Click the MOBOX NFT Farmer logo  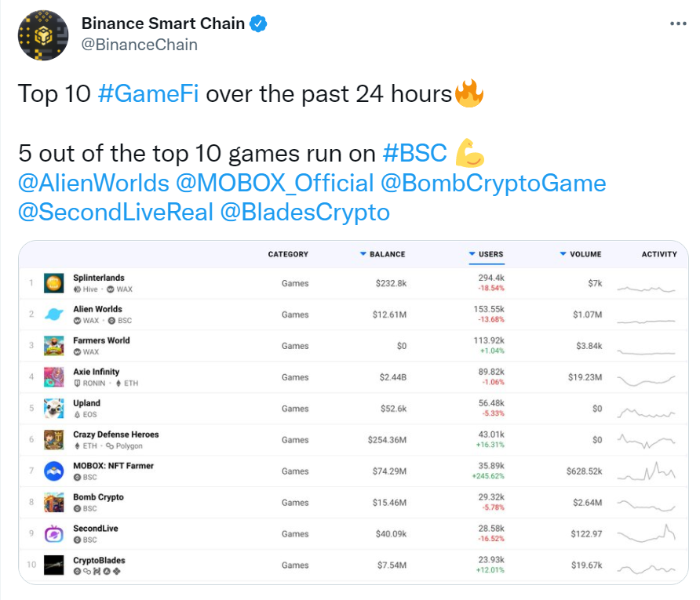(x=53, y=471)
